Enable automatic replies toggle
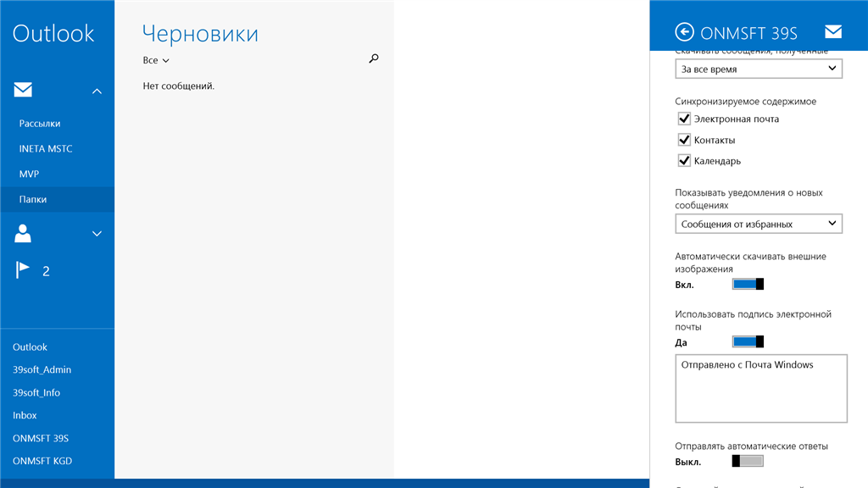Viewport: 868px width, 488px height. pos(748,462)
